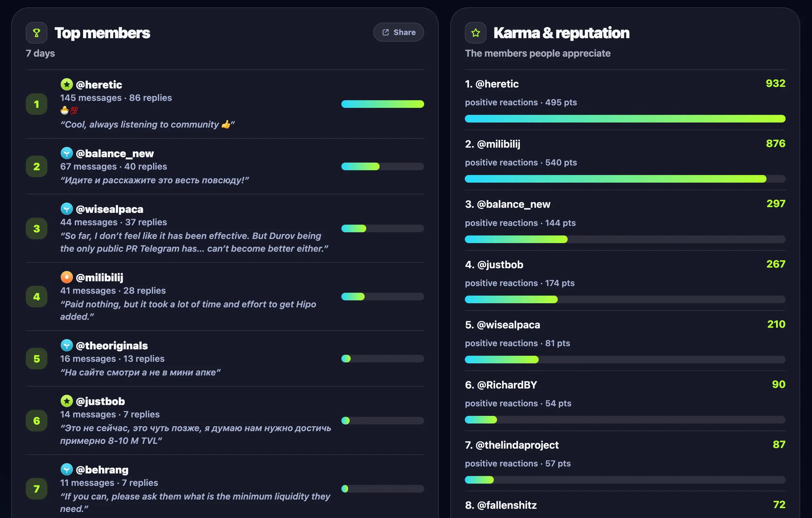812x518 pixels.
Task: Open the @milibilij username in Top members
Action: click(x=100, y=277)
